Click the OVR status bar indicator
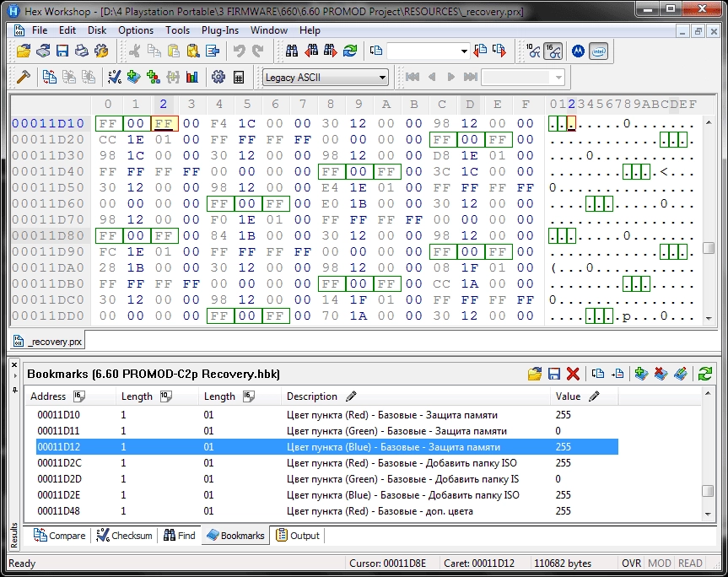The image size is (728, 577). 631,563
